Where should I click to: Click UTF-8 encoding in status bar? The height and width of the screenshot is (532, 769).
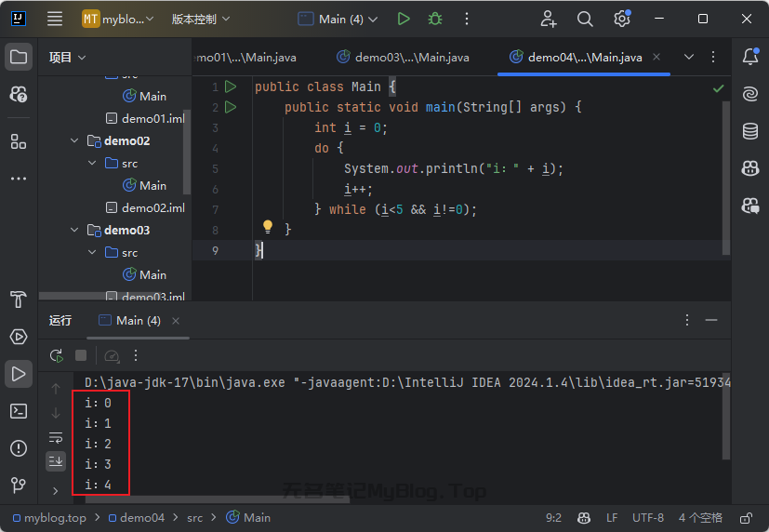648,518
